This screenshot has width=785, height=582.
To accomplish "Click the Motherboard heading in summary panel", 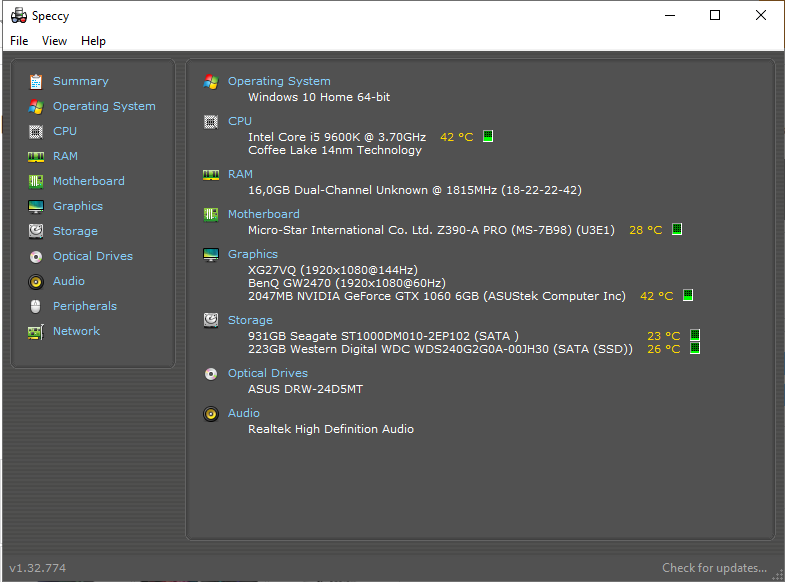I will pos(263,214).
